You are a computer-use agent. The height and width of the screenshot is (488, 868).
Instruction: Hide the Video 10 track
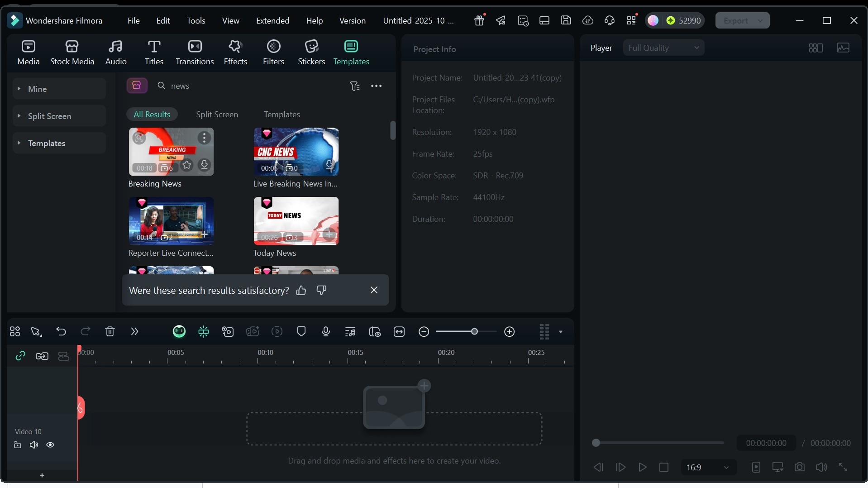(x=50, y=445)
